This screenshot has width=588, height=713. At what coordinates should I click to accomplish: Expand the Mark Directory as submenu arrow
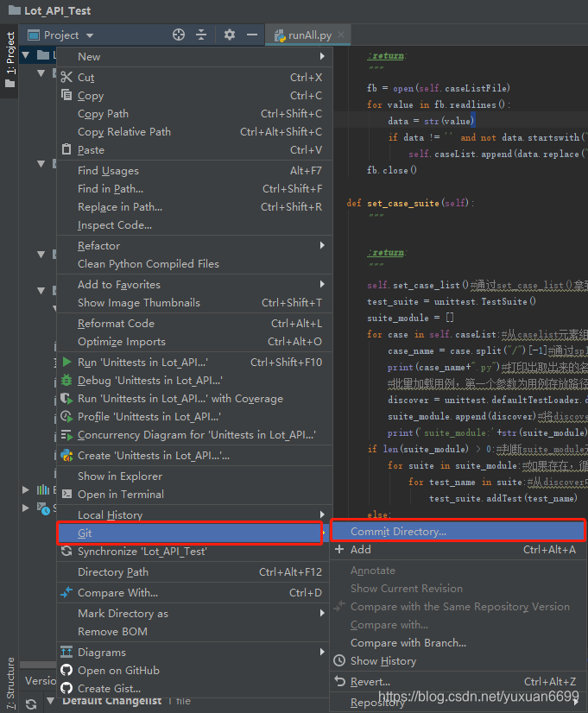(x=322, y=613)
